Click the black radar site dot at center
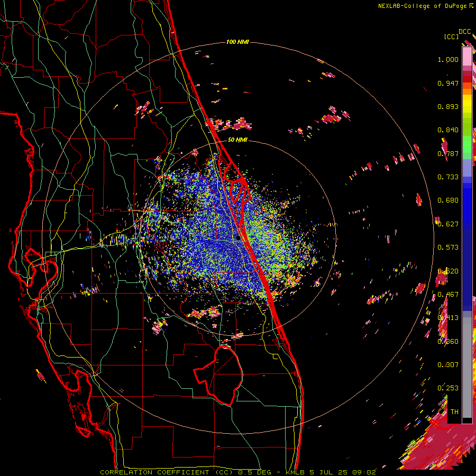 pos(238,237)
